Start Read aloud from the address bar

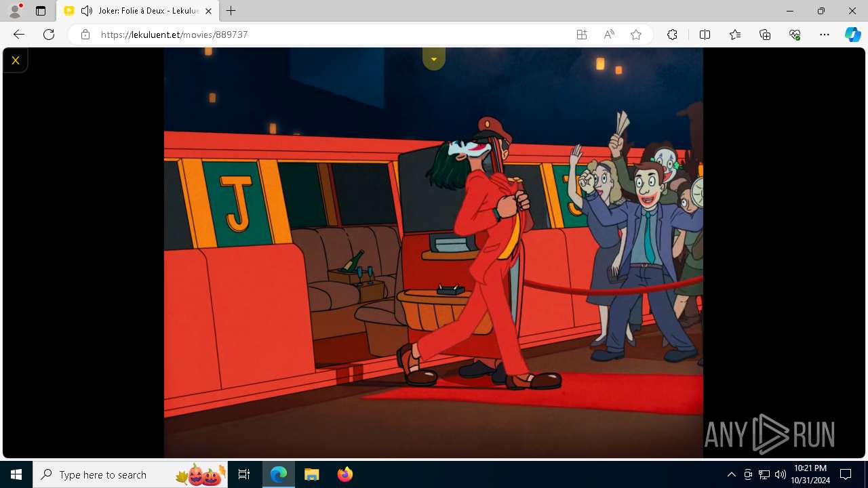tap(609, 35)
